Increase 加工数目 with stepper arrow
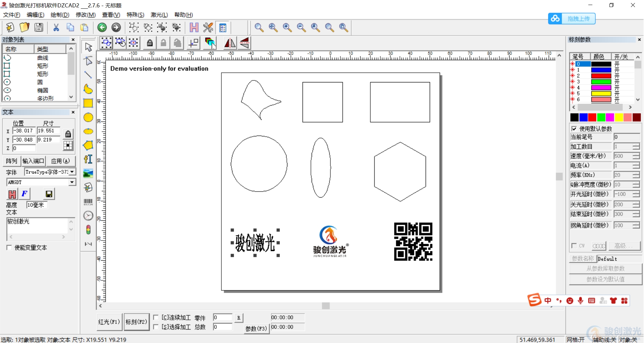Viewport: 644px width, 343px height. pyautogui.click(x=636, y=145)
